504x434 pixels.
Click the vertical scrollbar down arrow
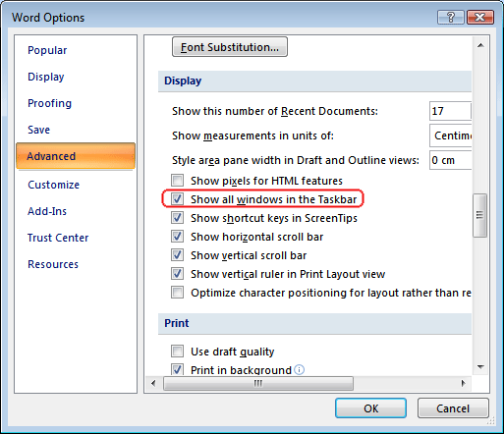pyautogui.click(x=480, y=367)
